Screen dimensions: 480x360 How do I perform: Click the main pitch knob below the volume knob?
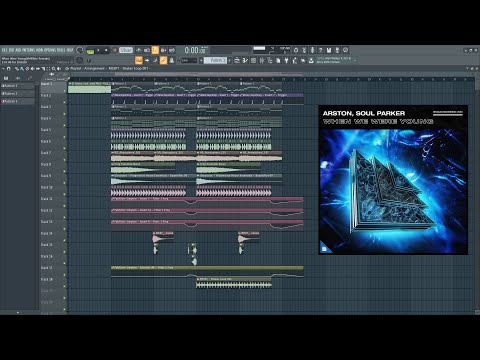pyautogui.click(x=80, y=60)
